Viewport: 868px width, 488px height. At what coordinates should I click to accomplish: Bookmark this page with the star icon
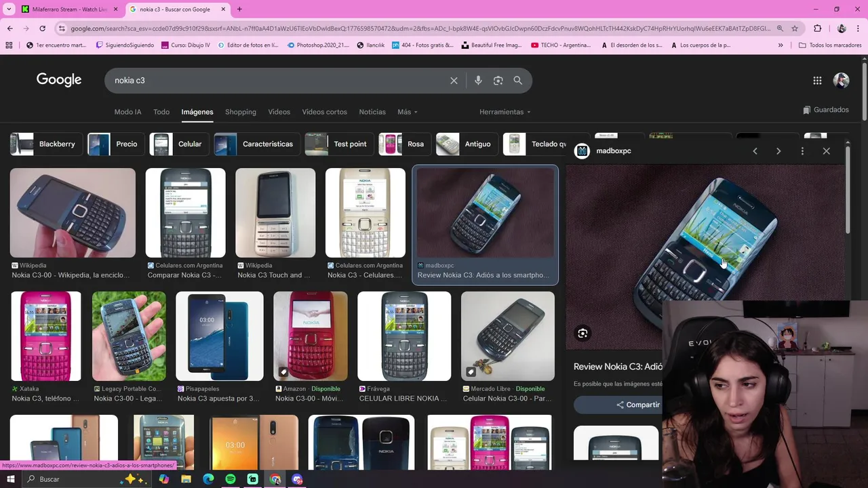795,28
